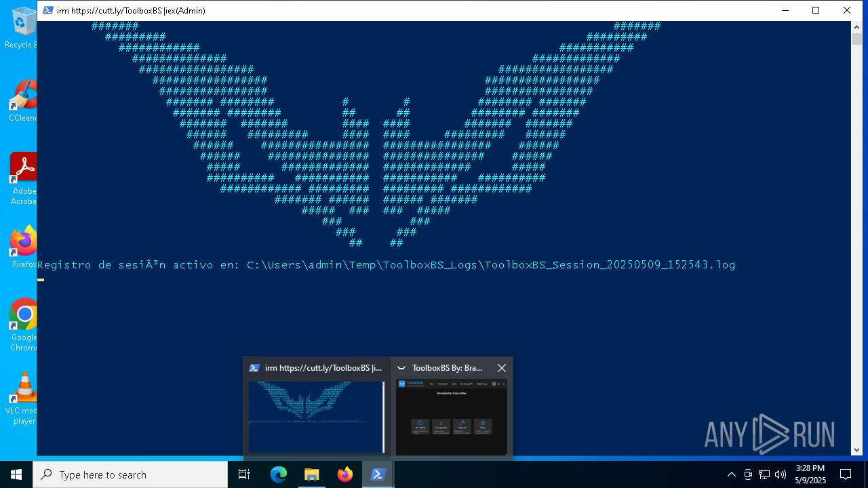
Task: Open the Adobe Acrobat desktop shortcut
Action: pyautogui.click(x=23, y=178)
